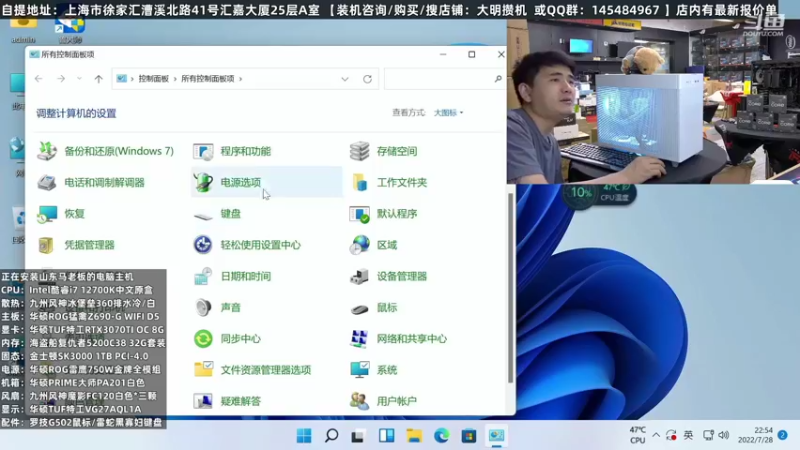This screenshot has width=800, height=450.
Task: Open the Windows Start button
Action: 304,436
